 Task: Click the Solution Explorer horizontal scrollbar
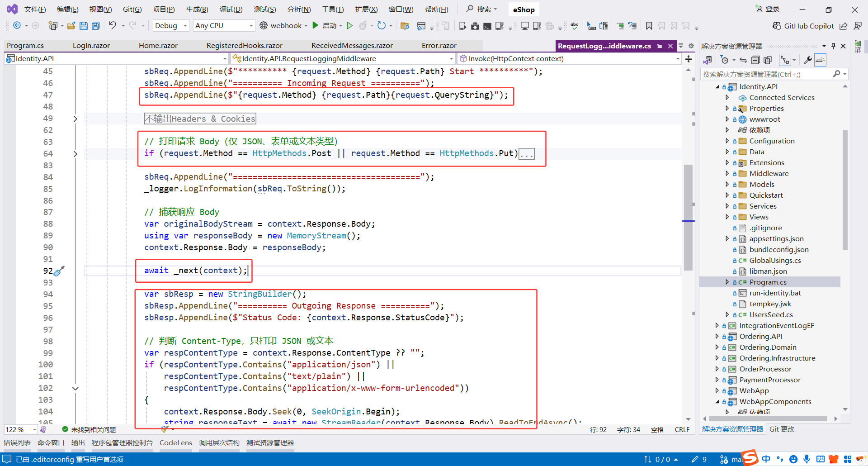(x=768, y=419)
